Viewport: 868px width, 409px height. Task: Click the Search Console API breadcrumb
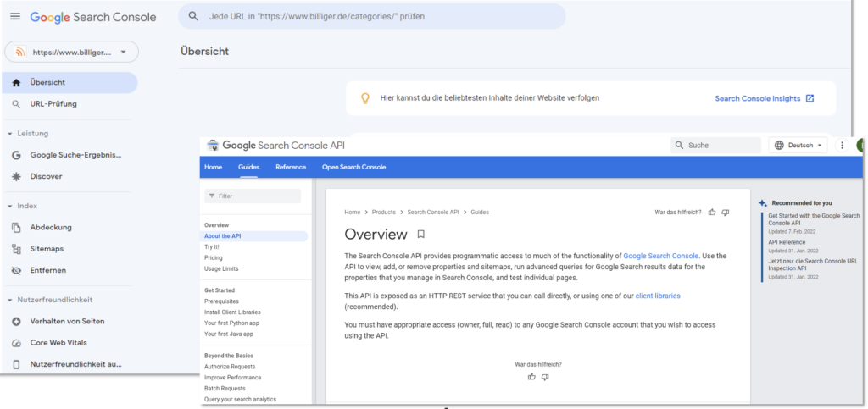433,213
